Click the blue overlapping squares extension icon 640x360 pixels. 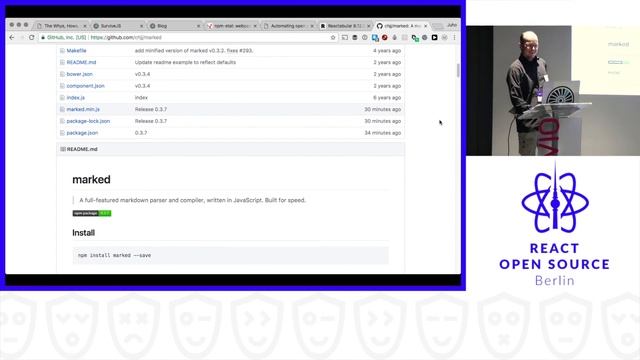[x=375, y=38]
